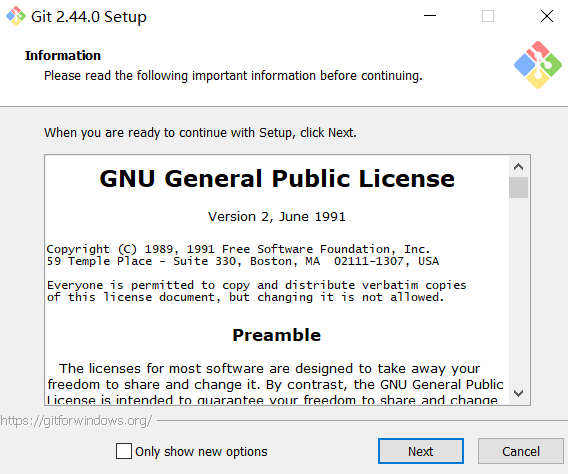Viewport: 568px width, 474px height.
Task: Click the Information header label
Action: point(63,55)
